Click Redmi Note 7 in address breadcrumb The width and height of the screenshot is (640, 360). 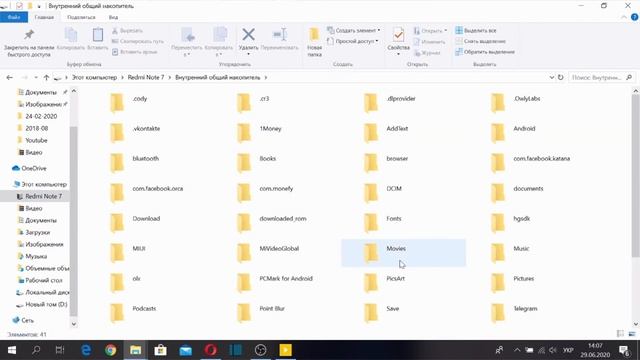[x=146, y=78]
